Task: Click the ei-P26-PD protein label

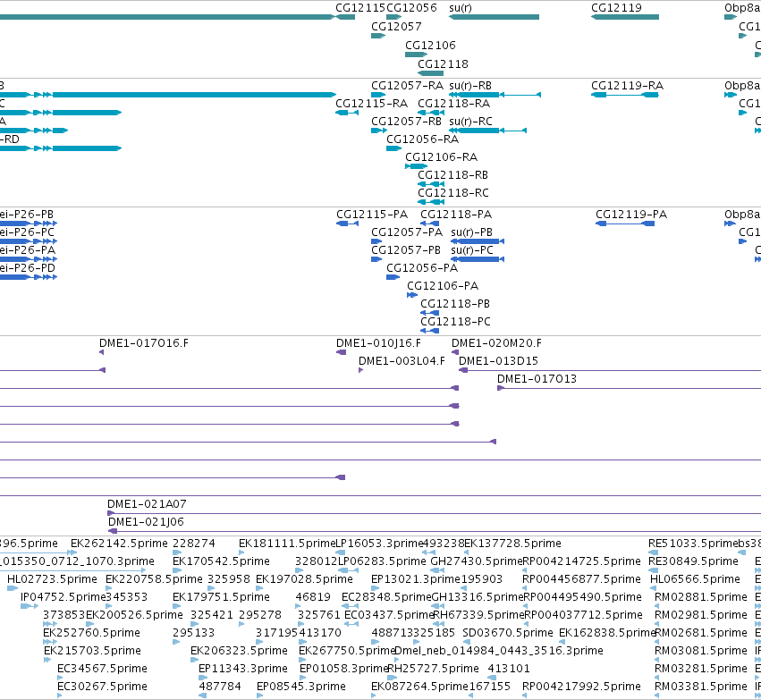Action: [x=28, y=268]
